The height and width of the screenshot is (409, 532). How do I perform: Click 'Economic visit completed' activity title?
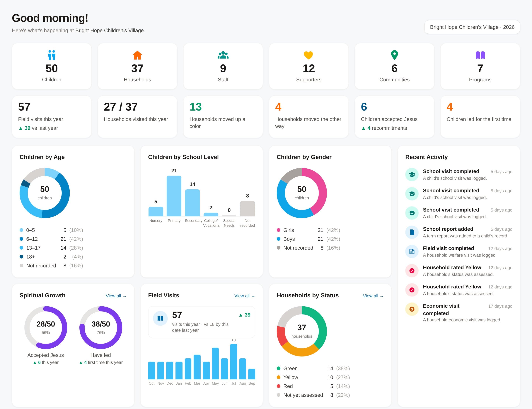[441, 310]
